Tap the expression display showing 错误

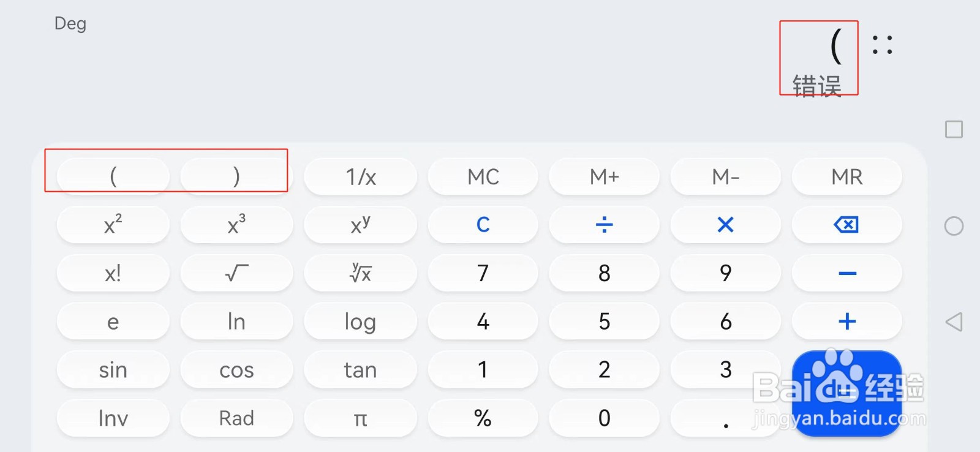point(817,86)
